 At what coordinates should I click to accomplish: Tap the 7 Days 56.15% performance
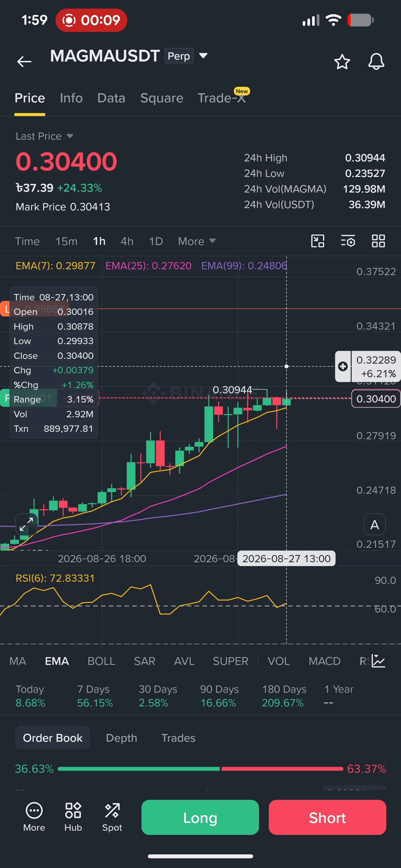(95, 696)
